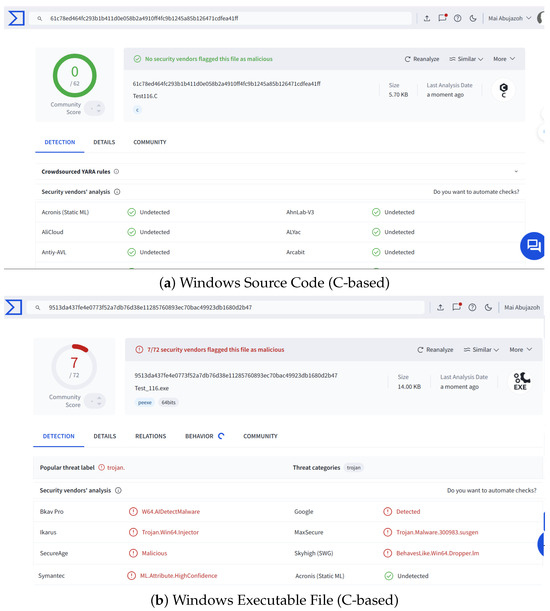Click the EXE file type icon for Test_116.exe

pyautogui.click(x=520, y=381)
